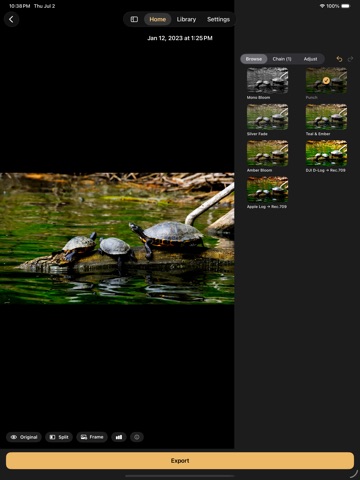This screenshot has width=360, height=480.
Task: Click the date 'Jan 12, 2023 at 1:25 PM'
Action: [180, 38]
